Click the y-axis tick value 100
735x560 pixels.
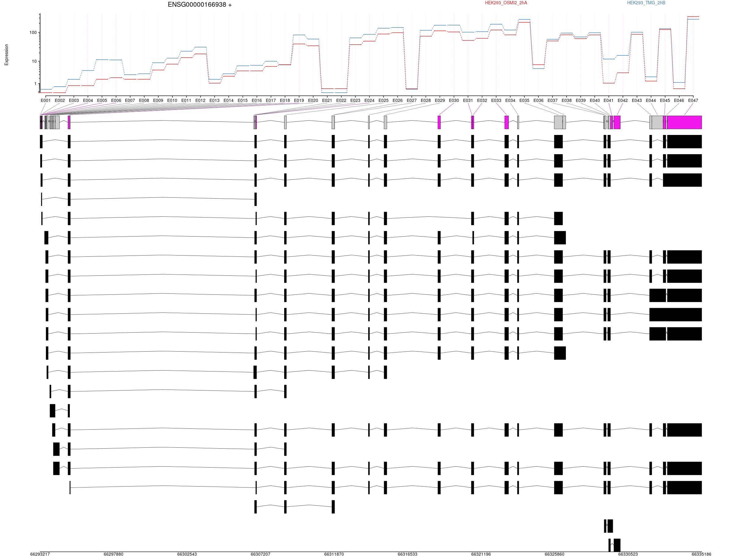pyautogui.click(x=33, y=33)
